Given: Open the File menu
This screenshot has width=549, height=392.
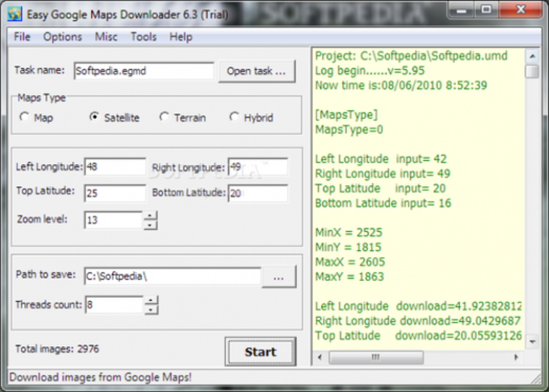Looking at the screenshot, I should pyautogui.click(x=22, y=37).
